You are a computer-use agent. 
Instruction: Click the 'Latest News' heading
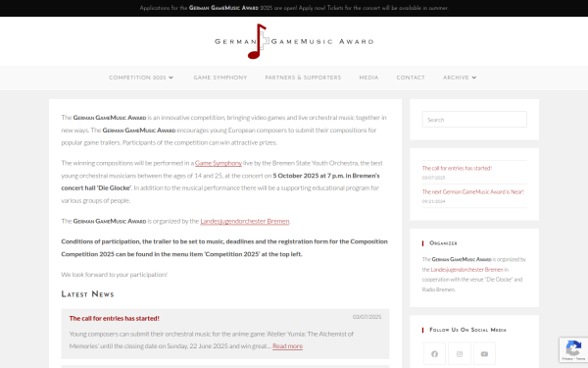(87, 294)
